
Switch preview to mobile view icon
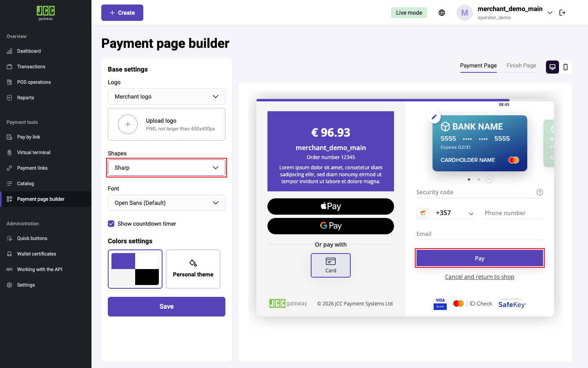click(x=566, y=67)
